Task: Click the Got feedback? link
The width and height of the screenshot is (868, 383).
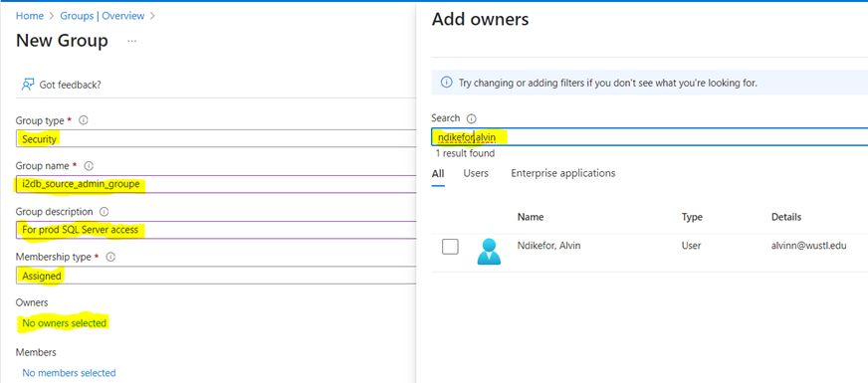Action: (70, 85)
